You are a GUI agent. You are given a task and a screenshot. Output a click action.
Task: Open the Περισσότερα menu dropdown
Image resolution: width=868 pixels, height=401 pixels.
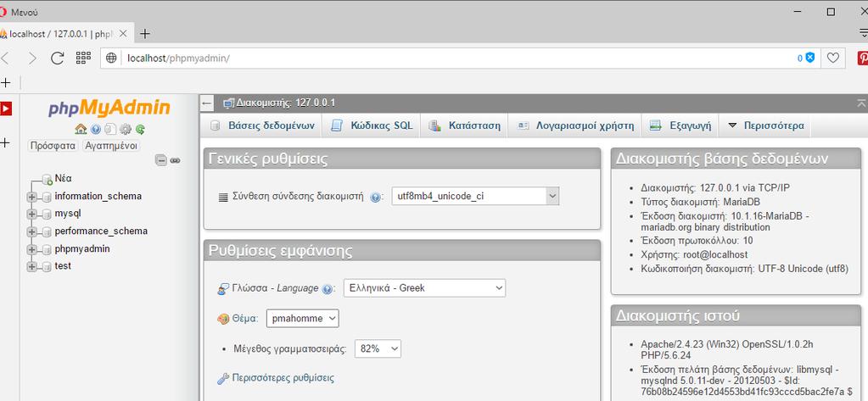click(766, 125)
